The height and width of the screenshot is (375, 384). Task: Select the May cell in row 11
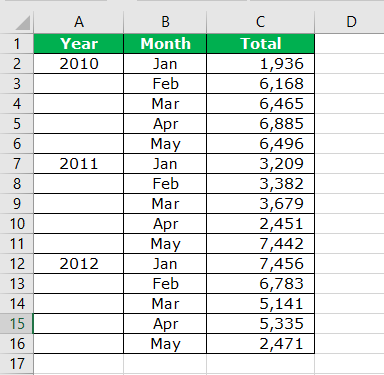[165, 244]
